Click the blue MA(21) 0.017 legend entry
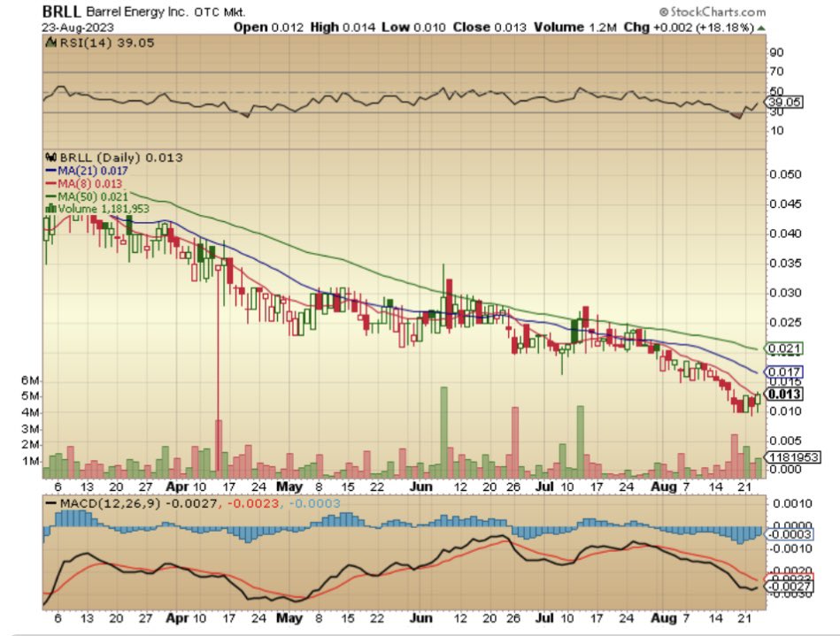Image resolution: width=840 pixels, height=636 pixels. (x=88, y=171)
